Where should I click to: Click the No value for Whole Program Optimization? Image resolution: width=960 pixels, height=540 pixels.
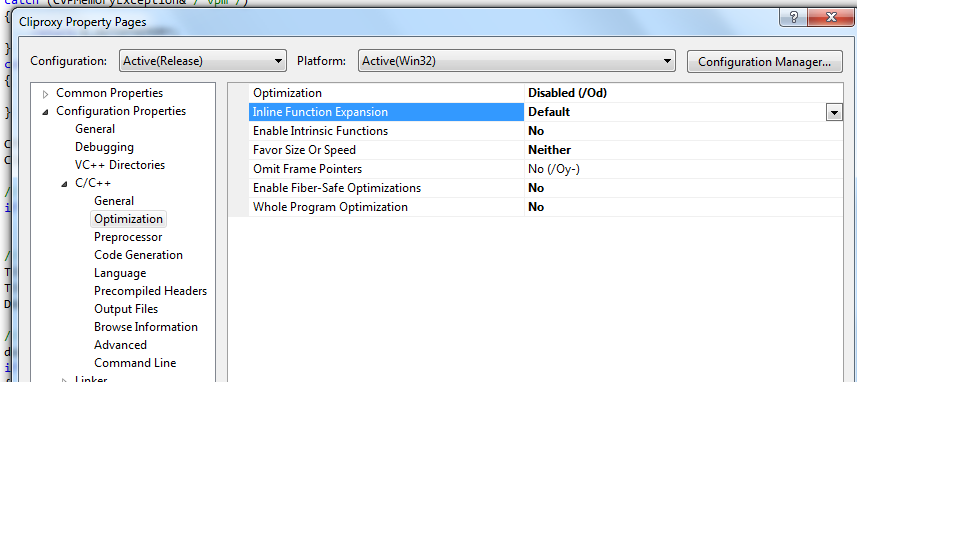click(536, 207)
